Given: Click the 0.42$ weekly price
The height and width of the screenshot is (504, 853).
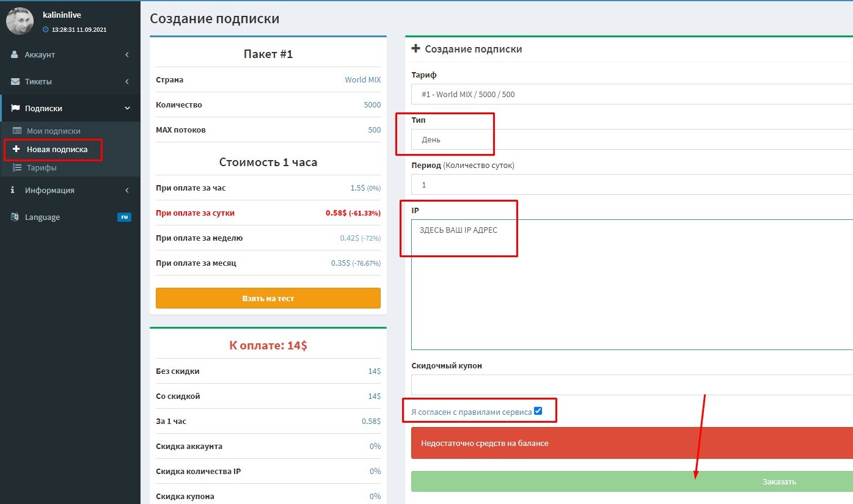Looking at the screenshot, I should pos(360,238).
